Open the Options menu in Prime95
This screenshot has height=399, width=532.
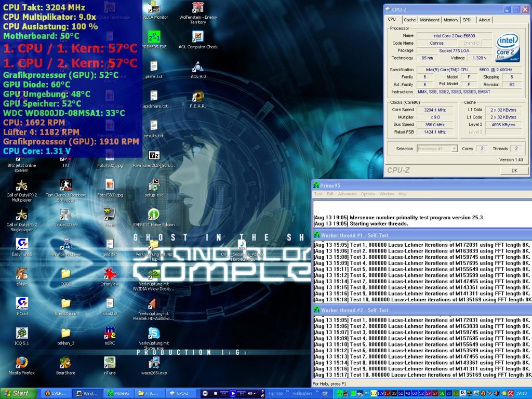click(x=368, y=194)
